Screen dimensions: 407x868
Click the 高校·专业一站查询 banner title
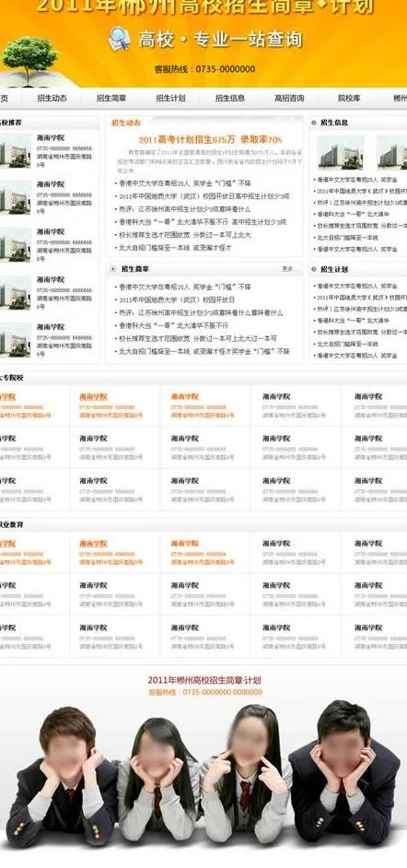tap(220, 40)
